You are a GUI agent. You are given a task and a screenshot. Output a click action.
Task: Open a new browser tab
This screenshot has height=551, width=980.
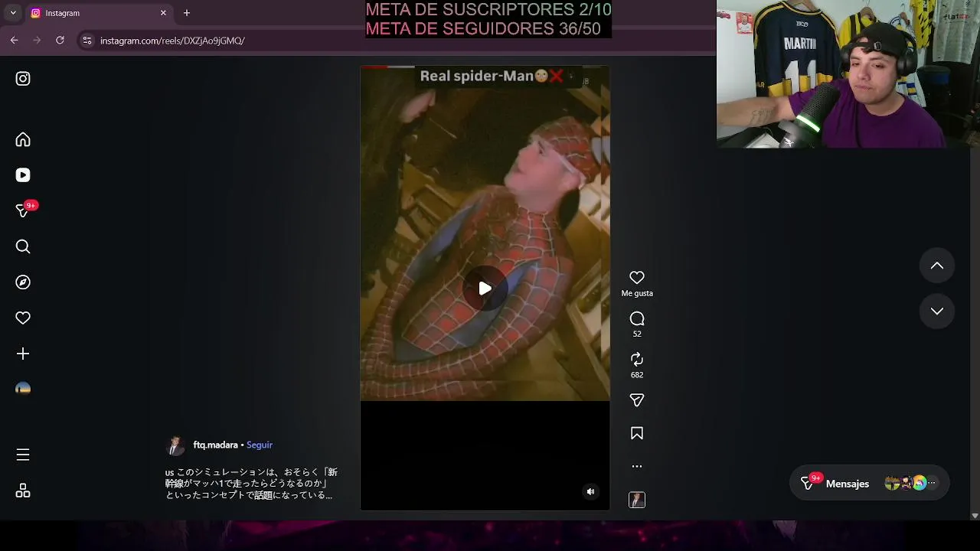(187, 13)
